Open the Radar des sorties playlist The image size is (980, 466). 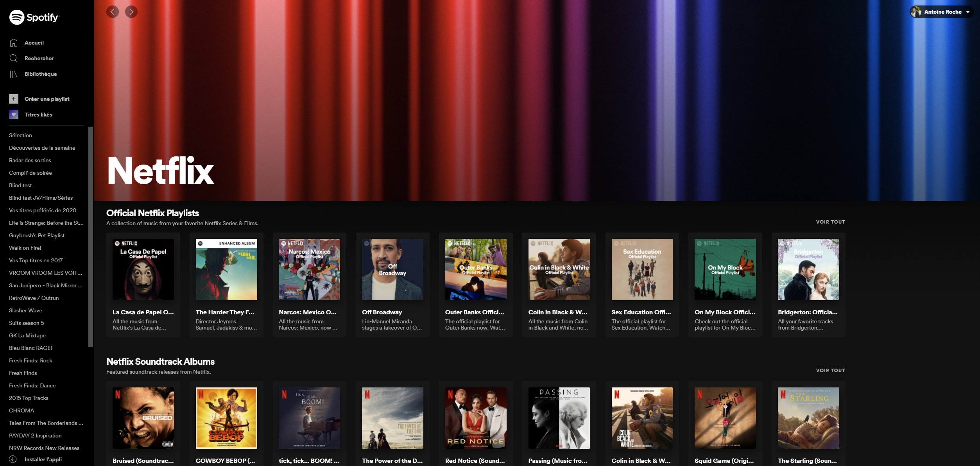click(30, 160)
